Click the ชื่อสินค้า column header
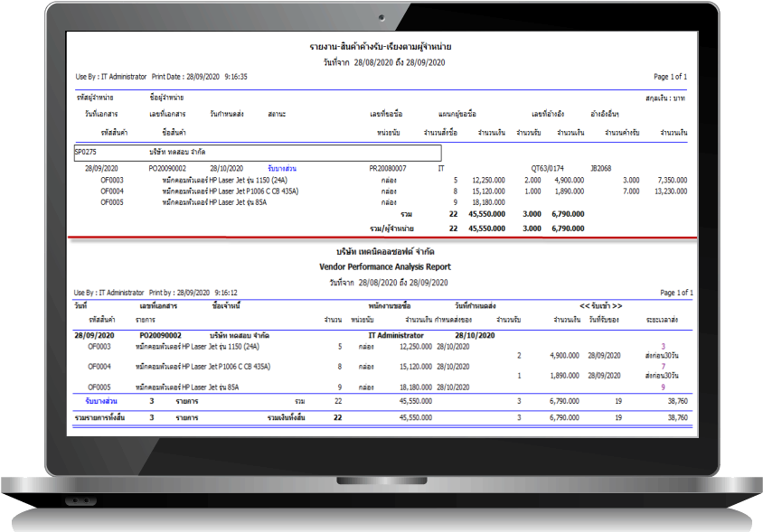The width and height of the screenshot is (763, 532). 174,132
